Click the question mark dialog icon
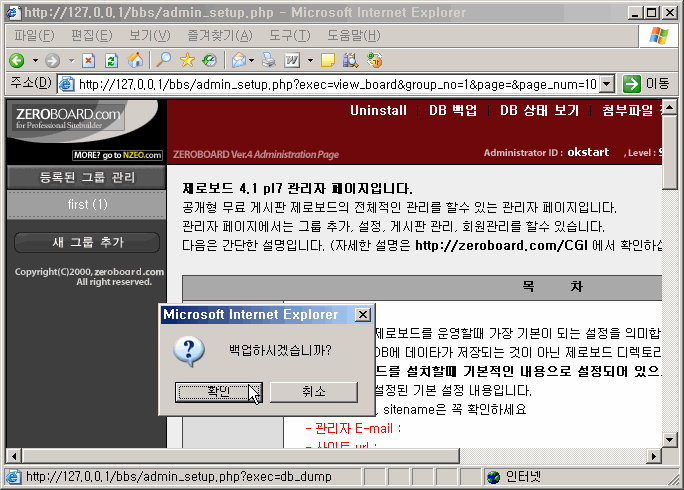 pos(189,351)
